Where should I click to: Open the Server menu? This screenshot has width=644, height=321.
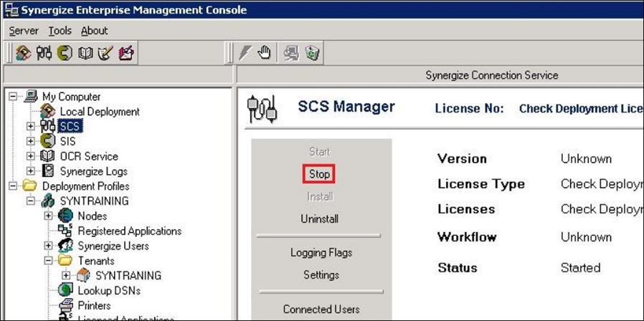[x=24, y=31]
